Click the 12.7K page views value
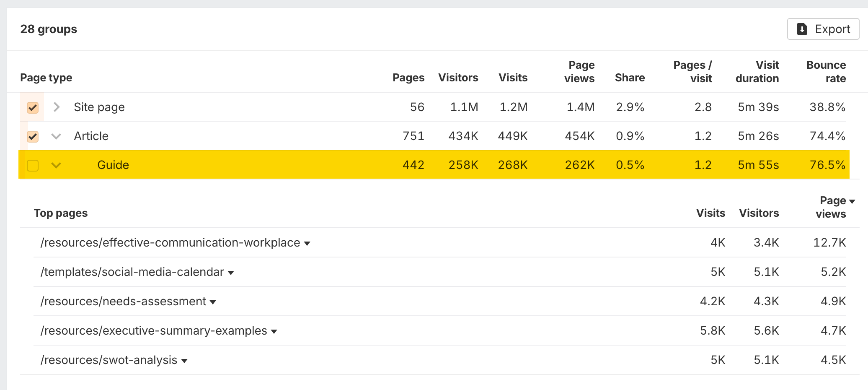 829,242
